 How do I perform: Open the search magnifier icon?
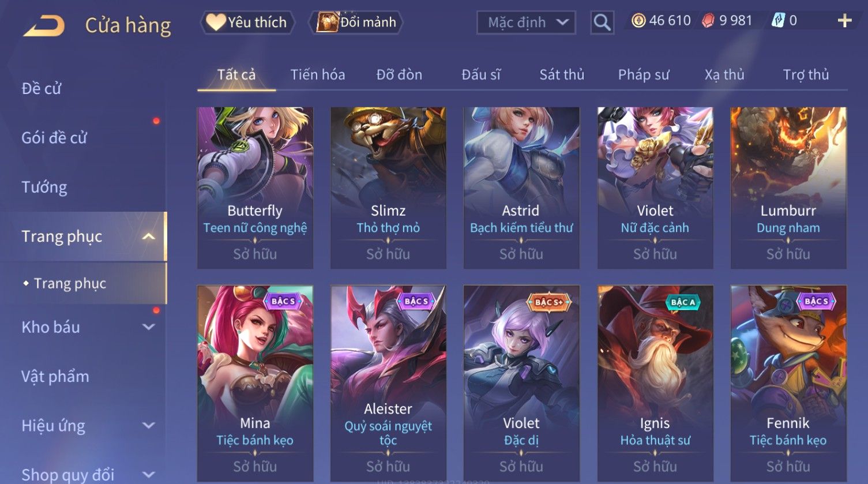[x=602, y=22]
